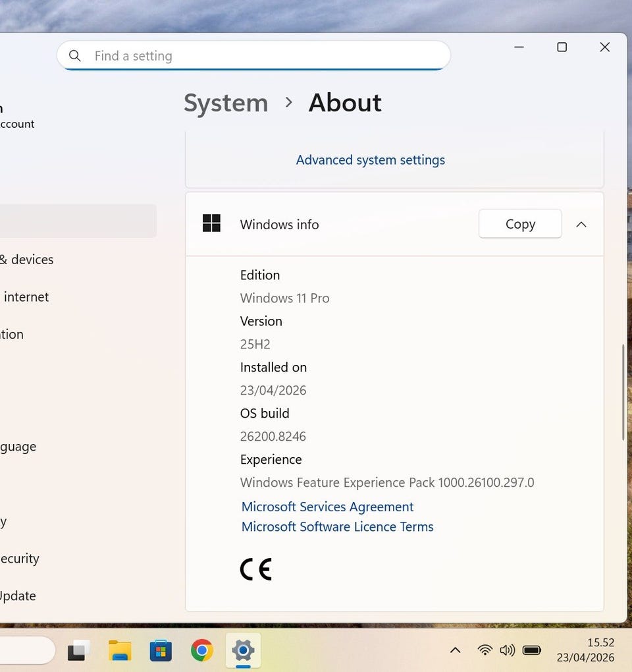Viewport: 632px width, 672px height.
Task: Open Advanced system settings link
Action: tap(370, 160)
